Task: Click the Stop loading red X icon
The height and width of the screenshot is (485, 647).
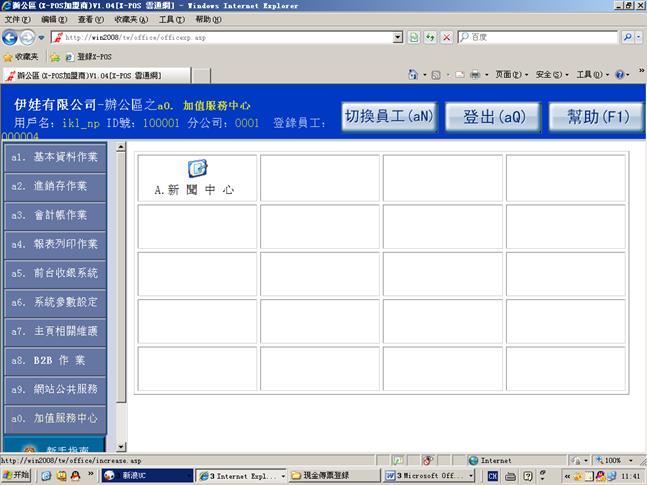Action: tap(447, 37)
